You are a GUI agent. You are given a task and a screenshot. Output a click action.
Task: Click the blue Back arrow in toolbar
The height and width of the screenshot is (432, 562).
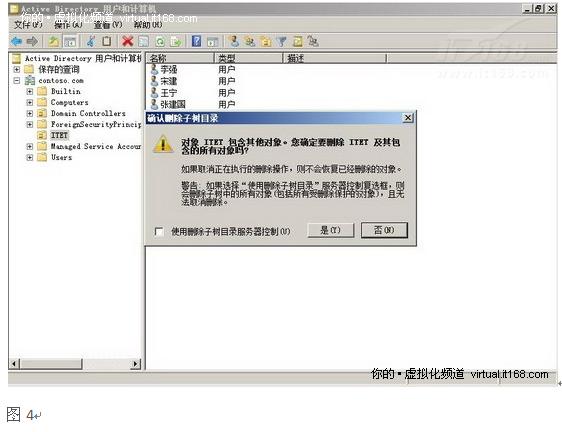[16, 42]
